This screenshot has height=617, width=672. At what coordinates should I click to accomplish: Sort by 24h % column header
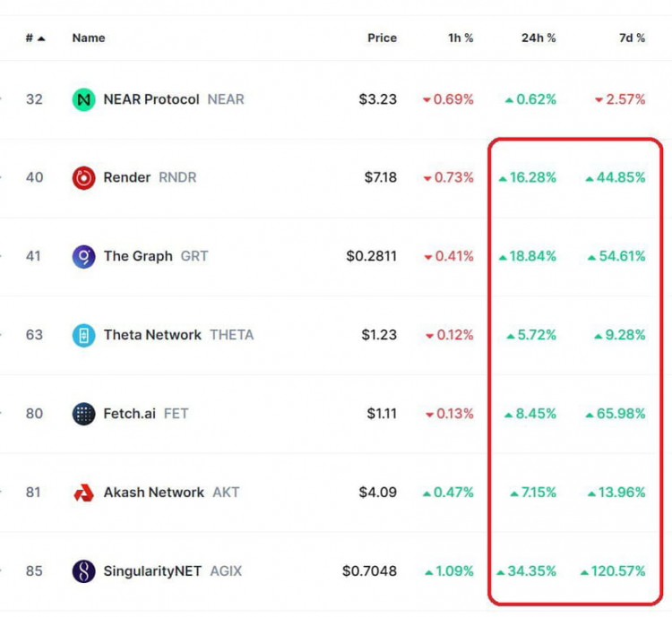tap(538, 39)
